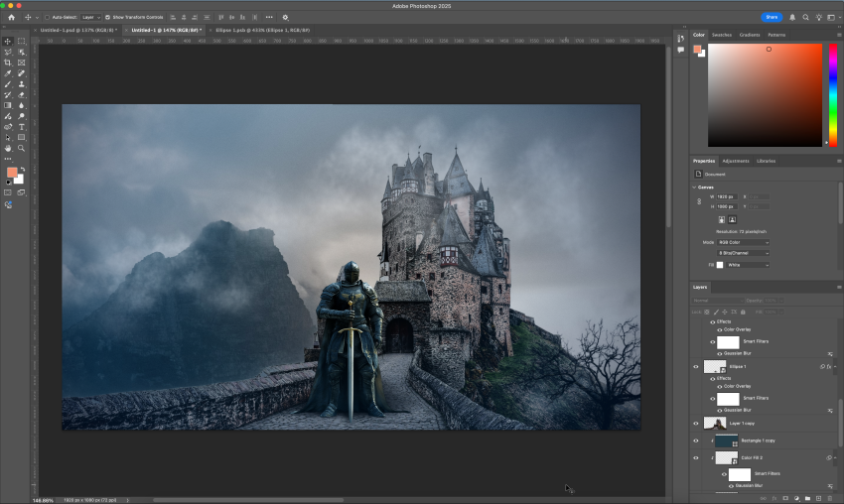
Task: Toggle visibility of Ellipse 1 layer
Action: tap(695, 366)
